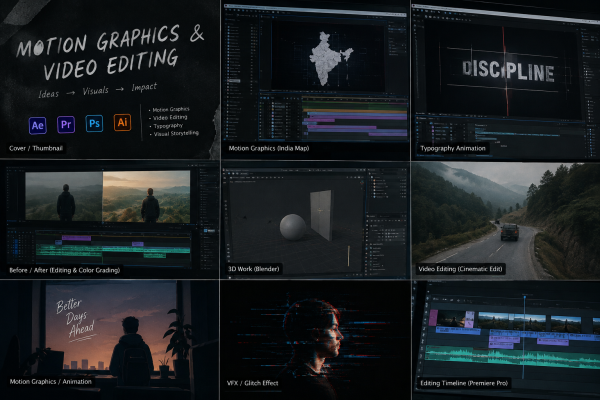Select the India map in the composition
The image size is (600, 400).
pyautogui.click(x=328, y=59)
